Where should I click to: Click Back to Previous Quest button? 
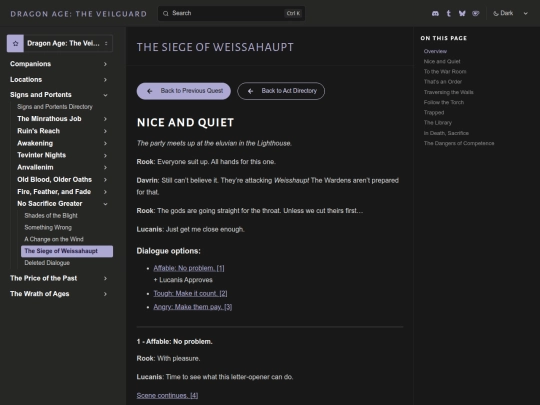point(184,91)
